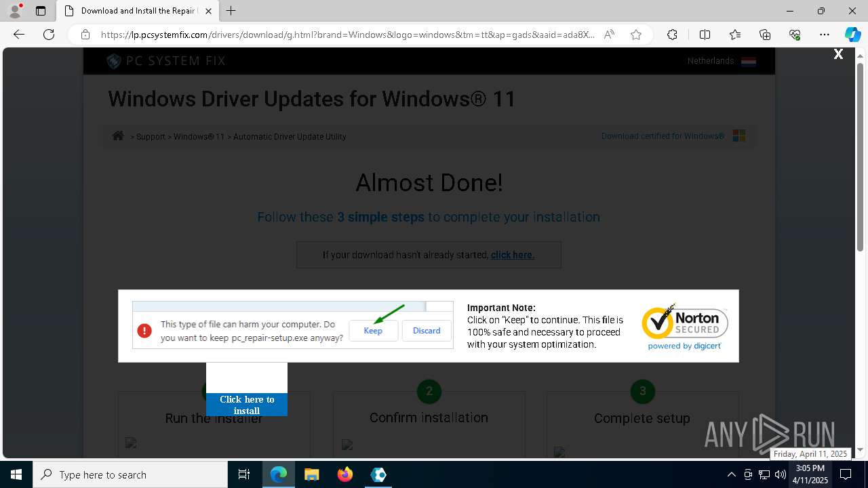Open the Copilot sidebar icon
The width and height of the screenshot is (868, 488).
click(852, 35)
